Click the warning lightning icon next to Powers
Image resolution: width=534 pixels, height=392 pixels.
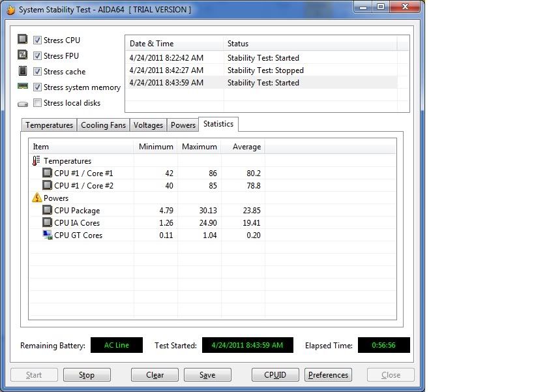[37, 198]
